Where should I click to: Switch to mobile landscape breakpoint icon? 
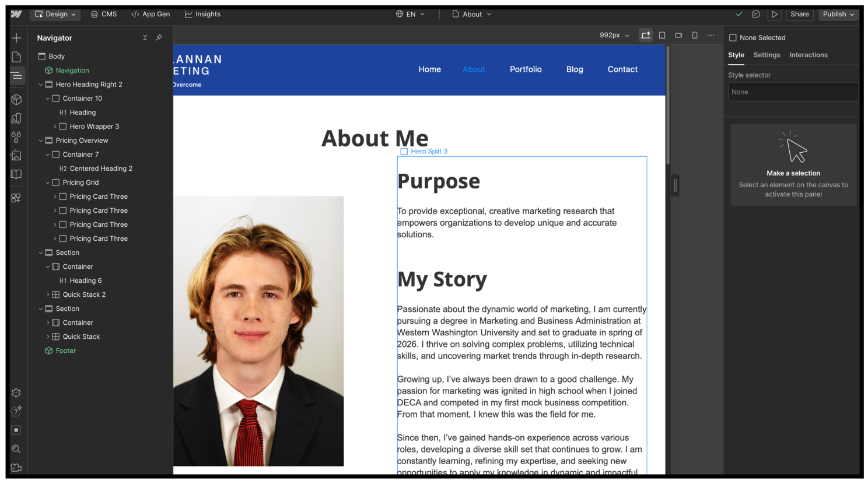(x=678, y=35)
